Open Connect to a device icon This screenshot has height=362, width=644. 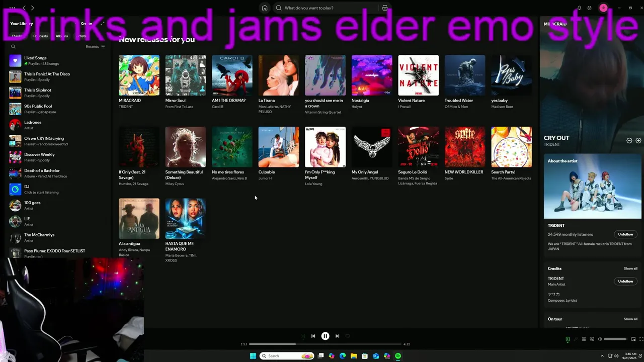point(592,339)
